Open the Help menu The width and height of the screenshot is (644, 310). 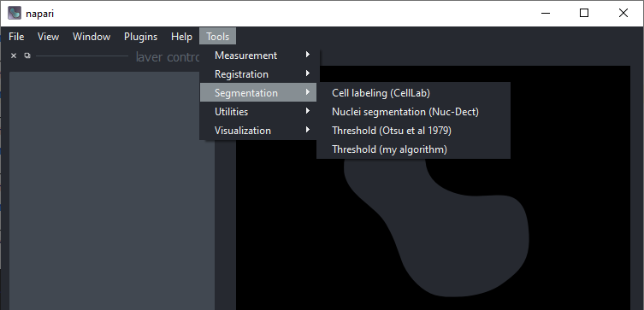click(181, 37)
